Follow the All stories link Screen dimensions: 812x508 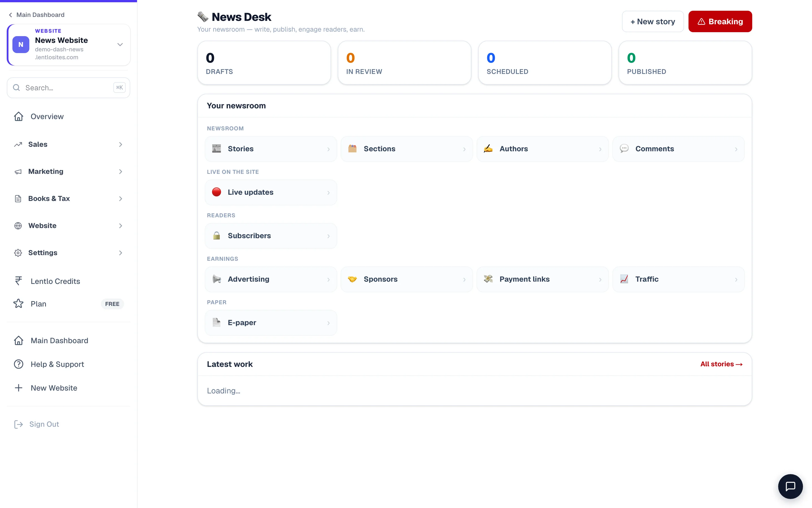tap(721, 364)
